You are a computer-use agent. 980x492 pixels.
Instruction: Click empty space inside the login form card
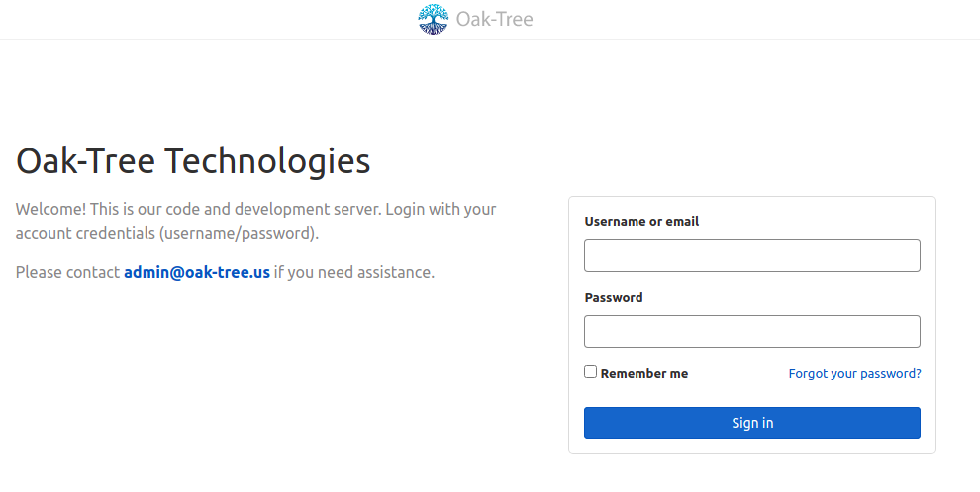pos(752,394)
